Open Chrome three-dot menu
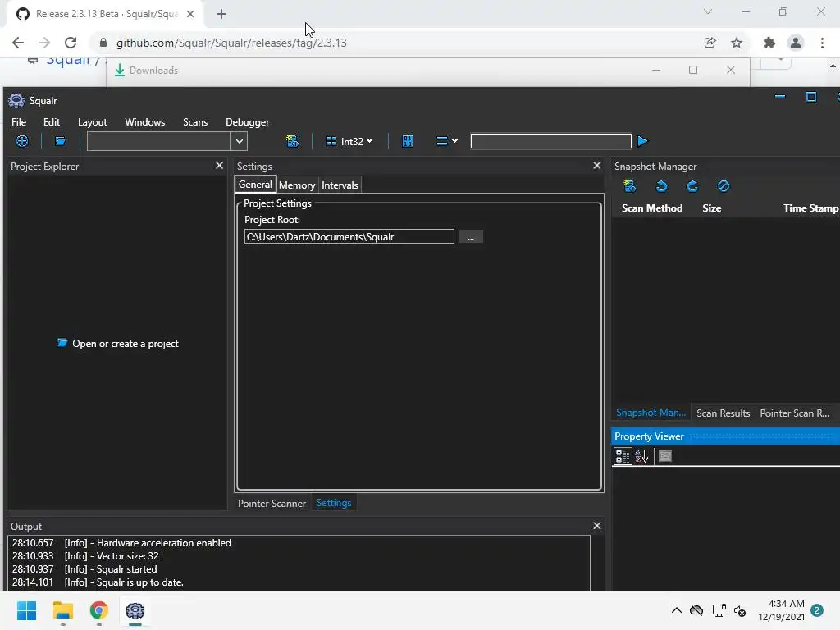Viewport: 840px width, 630px height. (x=822, y=43)
